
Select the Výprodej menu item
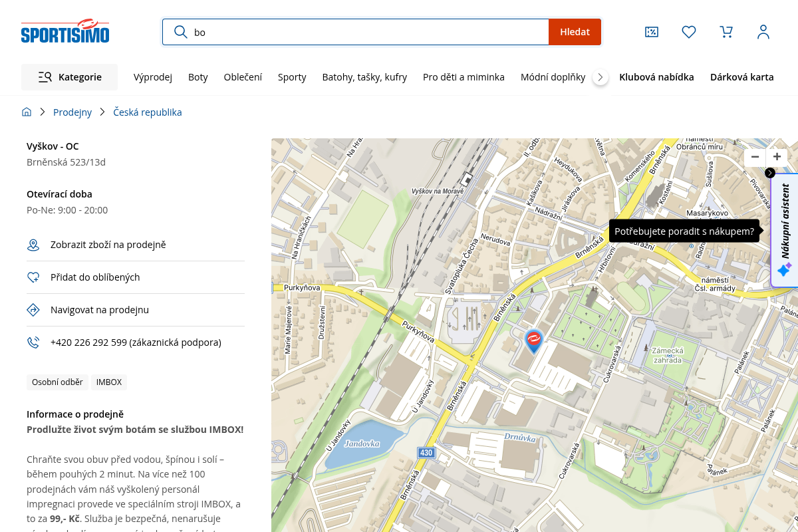(x=153, y=77)
